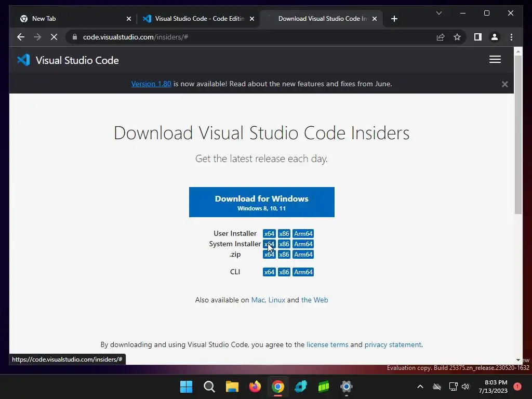Open network status tray icon

[453, 387]
